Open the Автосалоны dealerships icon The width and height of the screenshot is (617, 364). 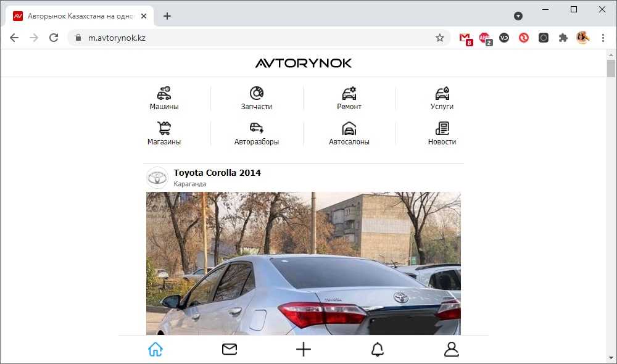coord(349,129)
